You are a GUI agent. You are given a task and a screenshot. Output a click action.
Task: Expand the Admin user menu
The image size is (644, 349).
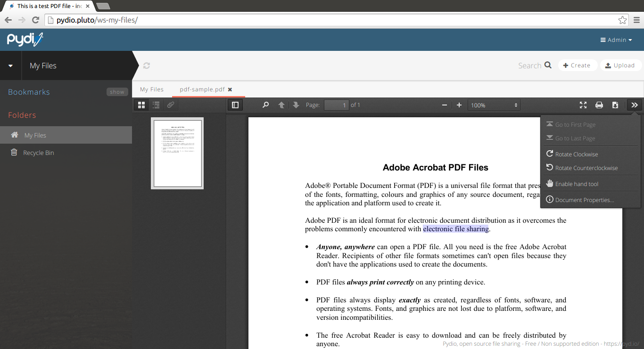point(616,40)
